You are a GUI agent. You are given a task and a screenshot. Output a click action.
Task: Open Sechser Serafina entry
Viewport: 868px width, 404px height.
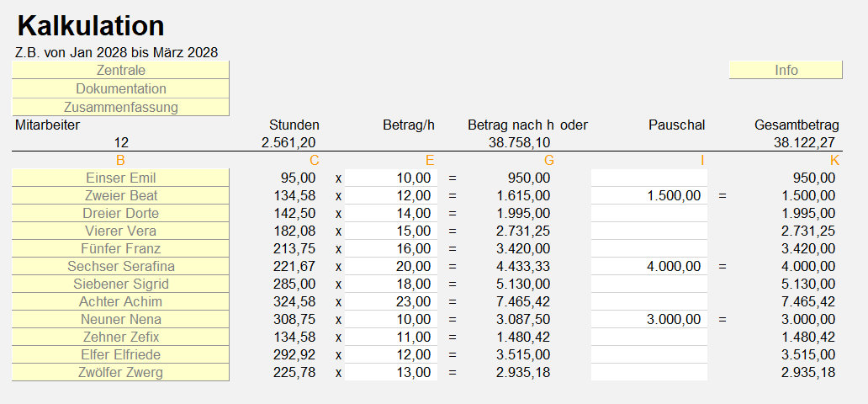(x=120, y=266)
